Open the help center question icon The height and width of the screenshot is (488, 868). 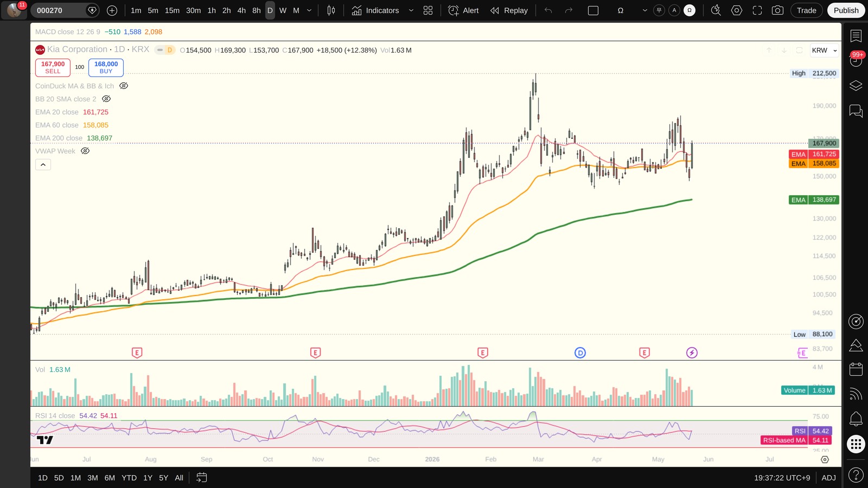(x=856, y=475)
